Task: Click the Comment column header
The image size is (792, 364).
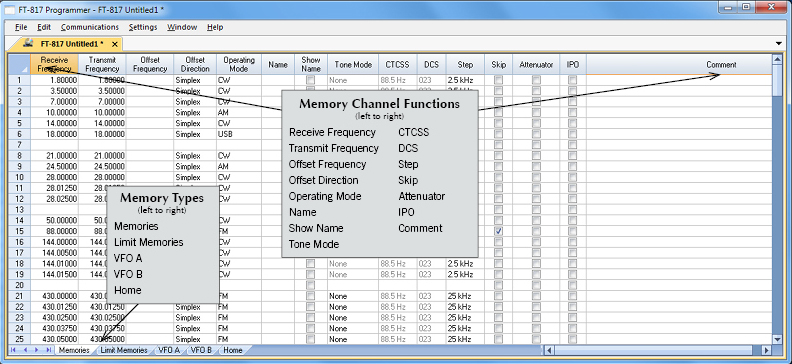Action: (679, 65)
